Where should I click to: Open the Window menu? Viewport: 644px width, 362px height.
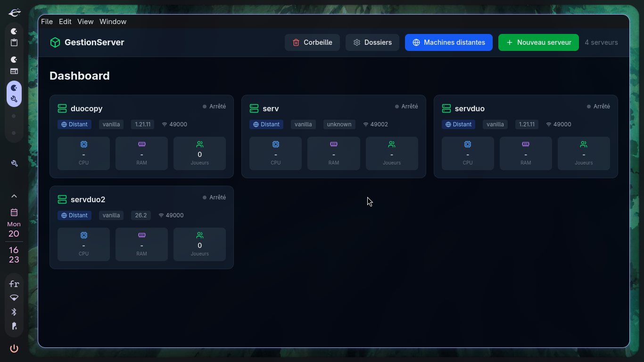pyautogui.click(x=113, y=22)
